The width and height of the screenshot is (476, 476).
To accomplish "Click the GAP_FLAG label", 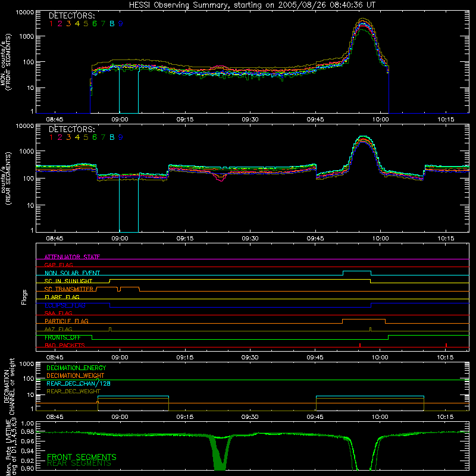I will point(58,265).
